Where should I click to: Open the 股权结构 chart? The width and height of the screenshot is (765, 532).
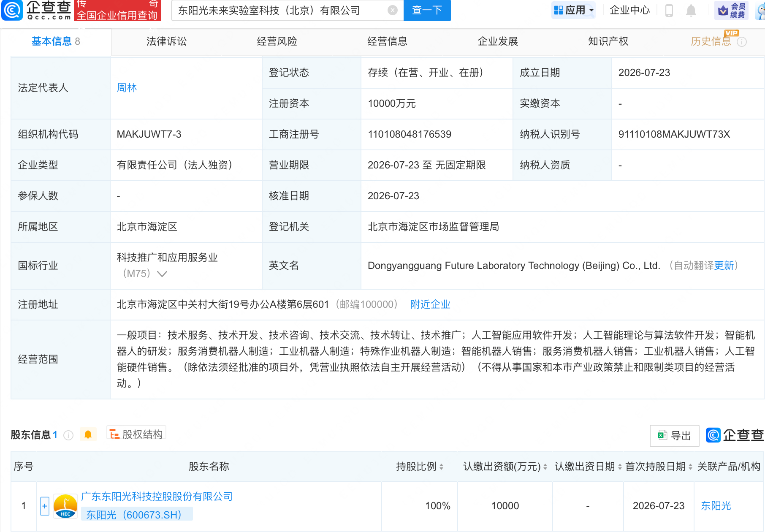(136, 434)
